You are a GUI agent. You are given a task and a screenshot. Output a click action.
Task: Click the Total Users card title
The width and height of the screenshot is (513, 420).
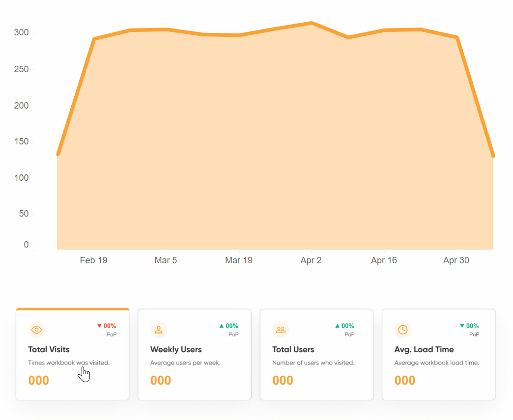click(x=292, y=349)
